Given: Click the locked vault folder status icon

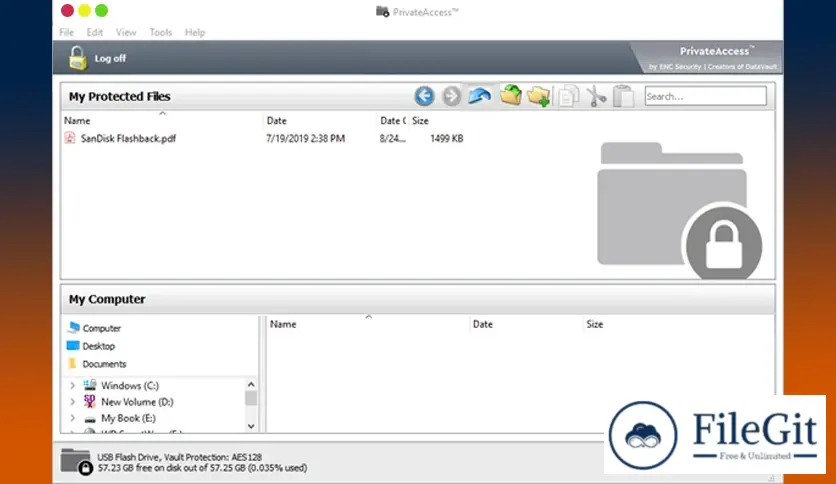Looking at the screenshot, I should [x=77, y=462].
